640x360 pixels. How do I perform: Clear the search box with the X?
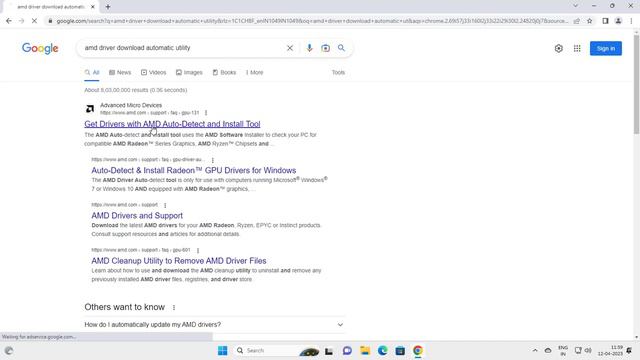(x=289, y=48)
